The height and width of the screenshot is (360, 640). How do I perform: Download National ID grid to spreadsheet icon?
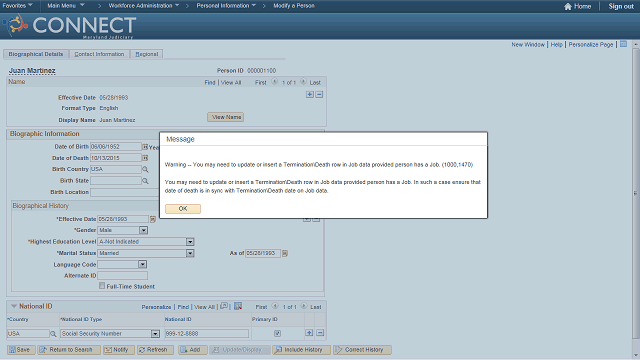(238, 306)
